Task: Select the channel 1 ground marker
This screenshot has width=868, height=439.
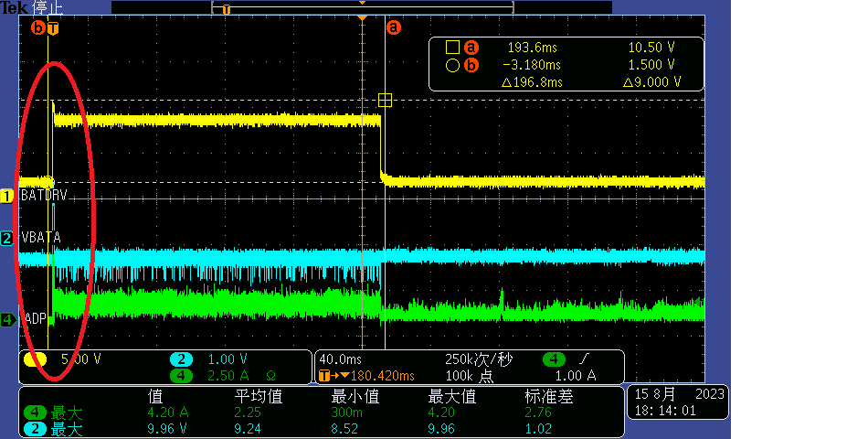Action: point(6,196)
